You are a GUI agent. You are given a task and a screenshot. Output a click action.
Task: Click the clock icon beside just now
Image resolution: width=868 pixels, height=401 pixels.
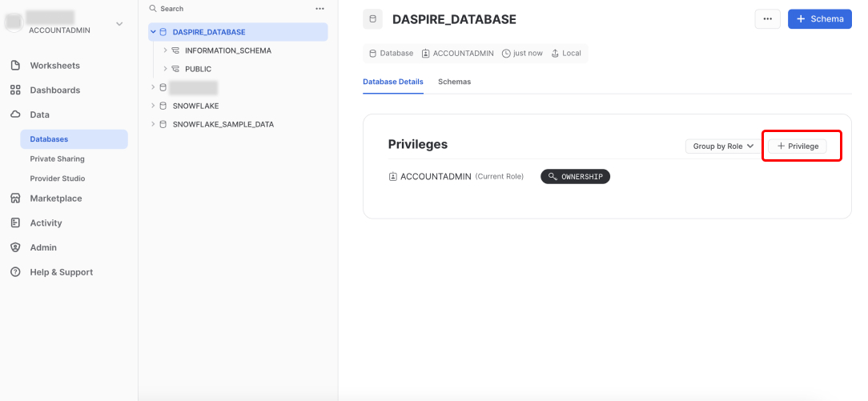[506, 53]
